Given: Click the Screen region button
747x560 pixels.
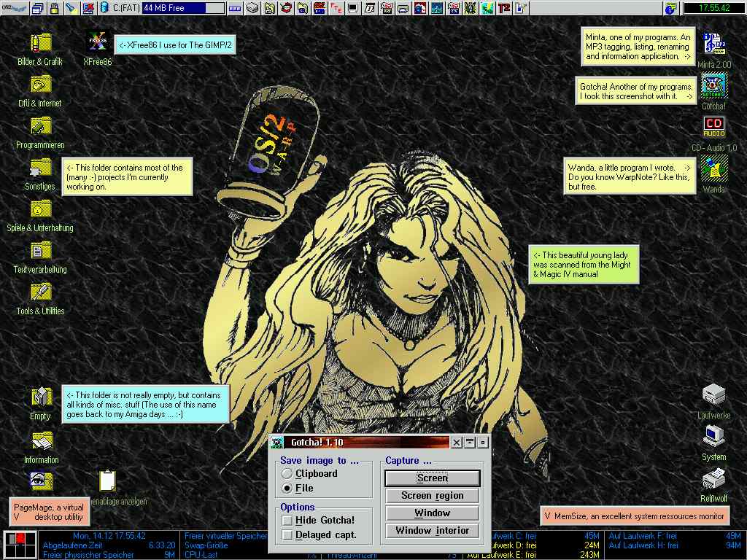Looking at the screenshot, I should [x=432, y=496].
